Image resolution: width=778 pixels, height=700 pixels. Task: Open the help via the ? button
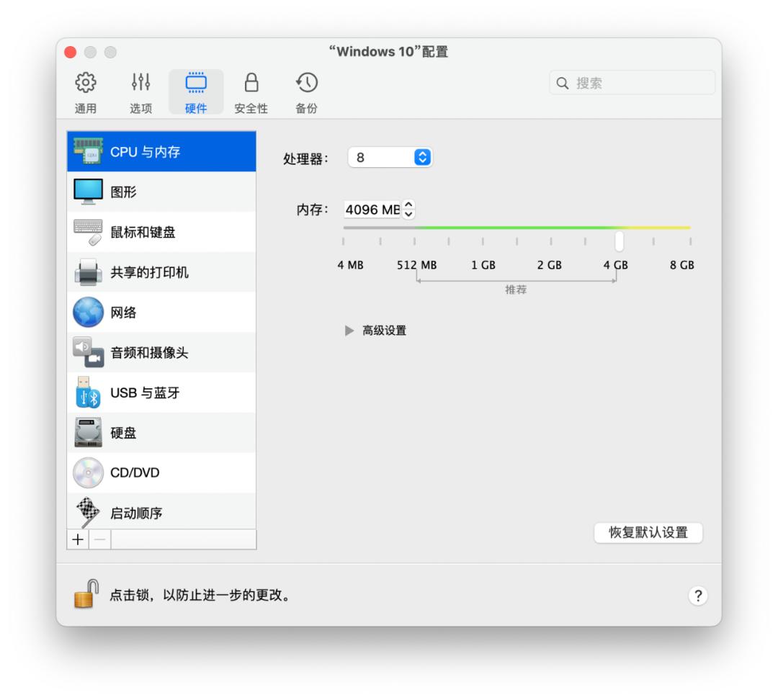697,594
